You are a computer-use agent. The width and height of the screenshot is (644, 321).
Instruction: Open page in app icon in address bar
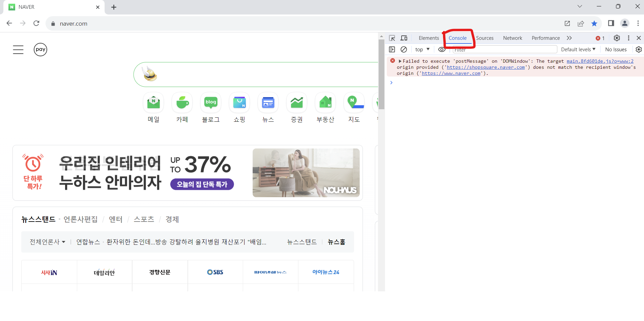[x=567, y=23]
